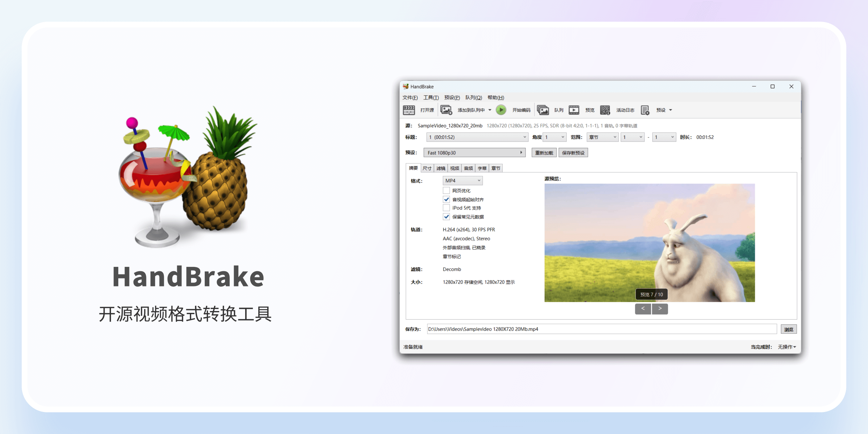Close the HandBrake window
This screenshot has width=868, height=434.
click(791, 86)
